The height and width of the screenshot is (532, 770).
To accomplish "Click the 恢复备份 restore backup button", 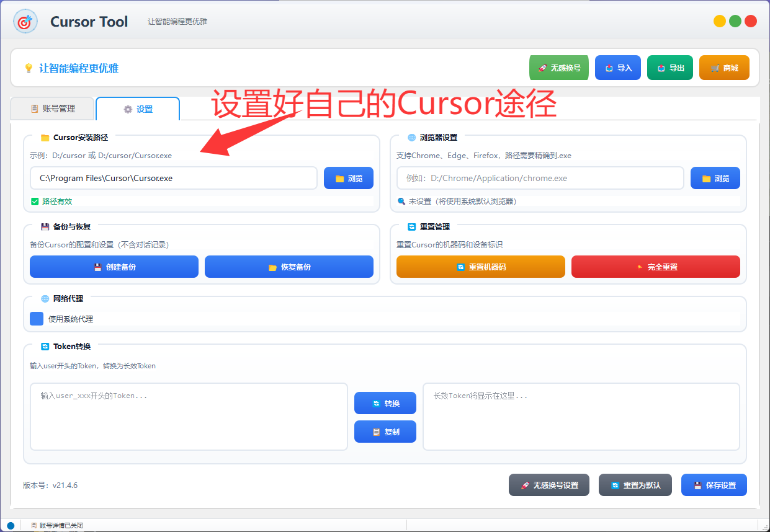I will pos(289,267).
